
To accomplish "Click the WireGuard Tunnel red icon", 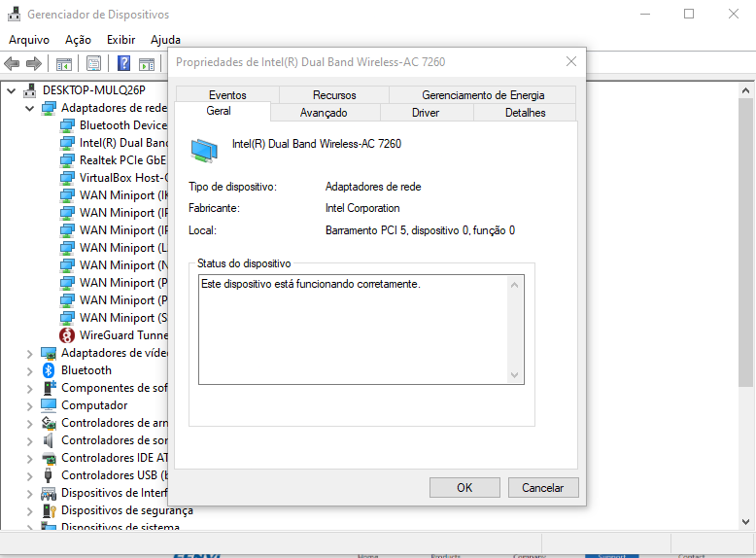I will click(x=66, y=335).
